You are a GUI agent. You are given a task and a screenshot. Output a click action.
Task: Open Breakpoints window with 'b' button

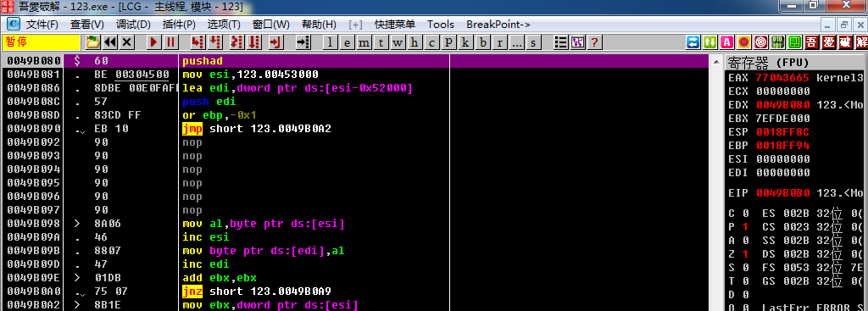click(482, 42)
